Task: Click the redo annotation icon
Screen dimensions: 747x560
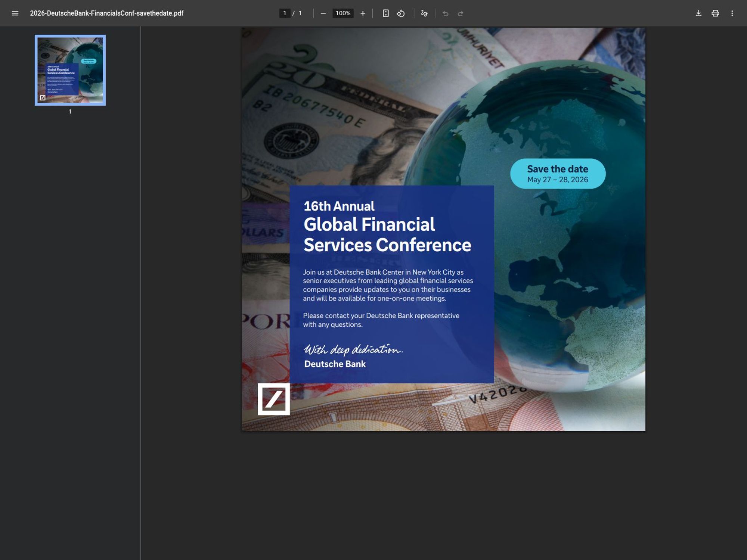Action: tap(460, 13)
